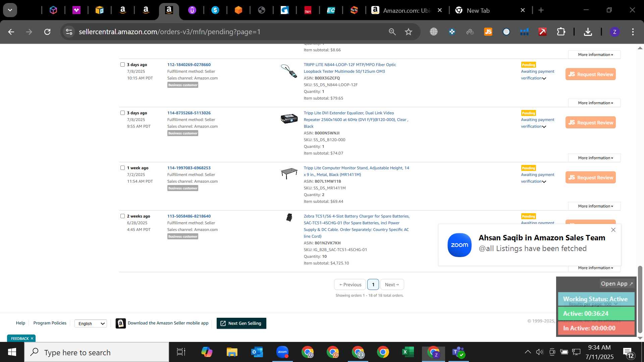Open Zoom from the taskbar
Image resolution: width=644 pixels, height=362 pixels.
282,352
